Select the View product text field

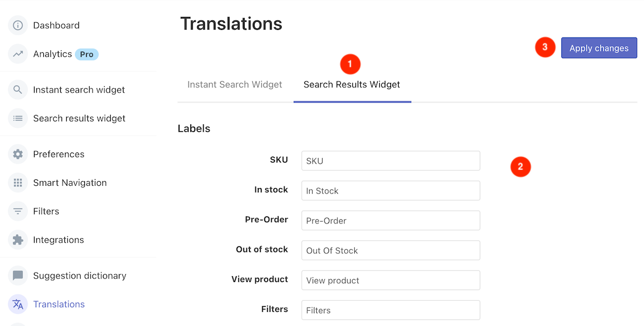(390, 280)
